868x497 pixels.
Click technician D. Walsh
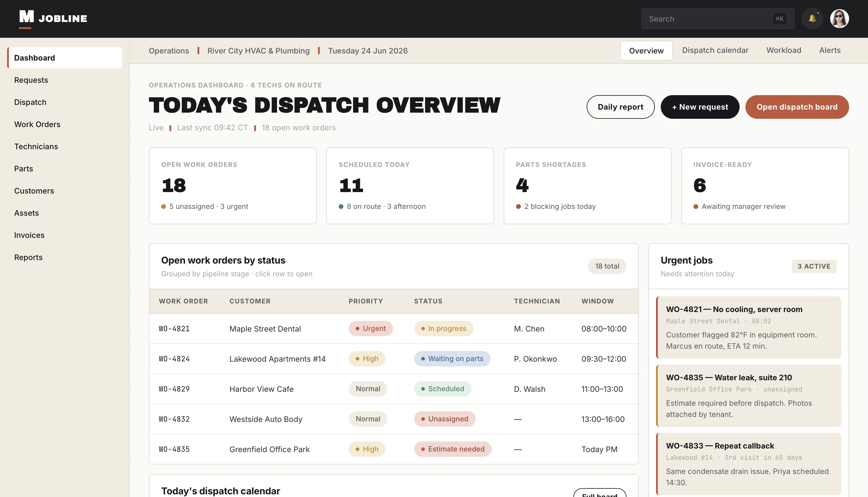[x=529, y=389]
